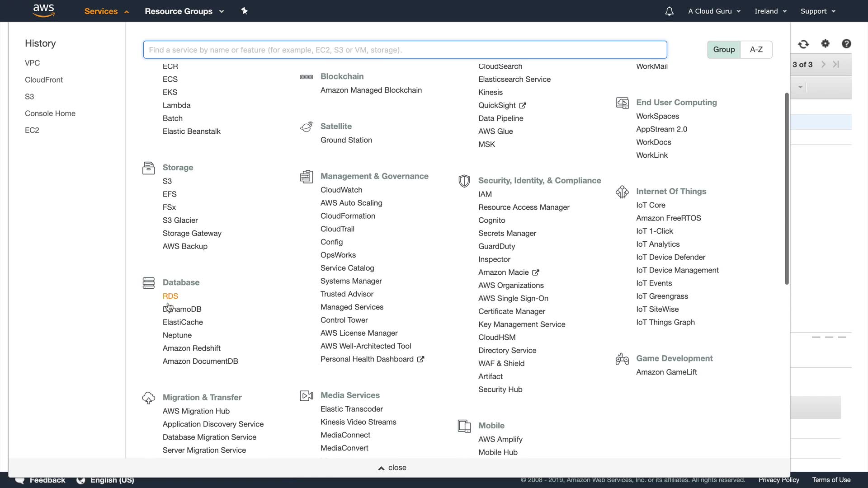This screenshot has height=488, width=868.
Task: Open RDS under Database
Action: point(170,296)
